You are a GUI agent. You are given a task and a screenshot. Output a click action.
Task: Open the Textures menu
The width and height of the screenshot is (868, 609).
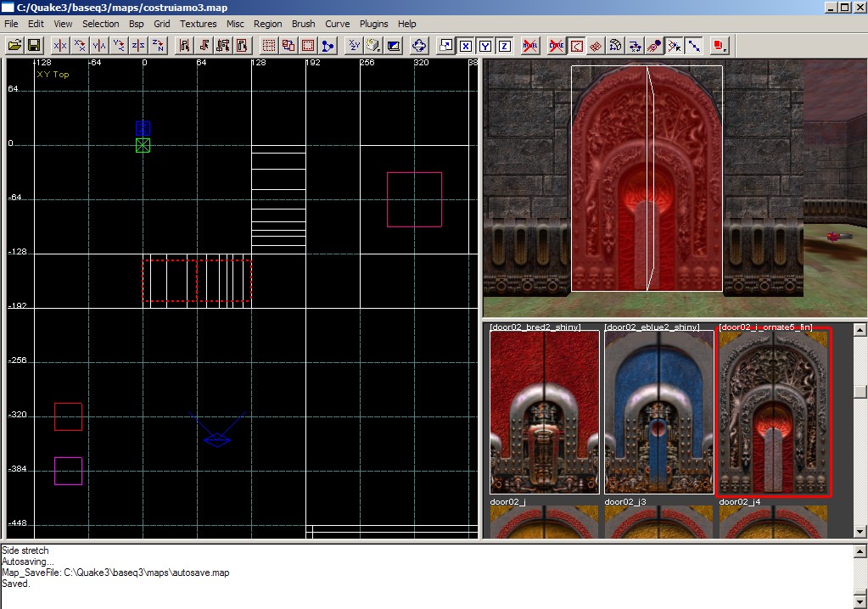199,24
